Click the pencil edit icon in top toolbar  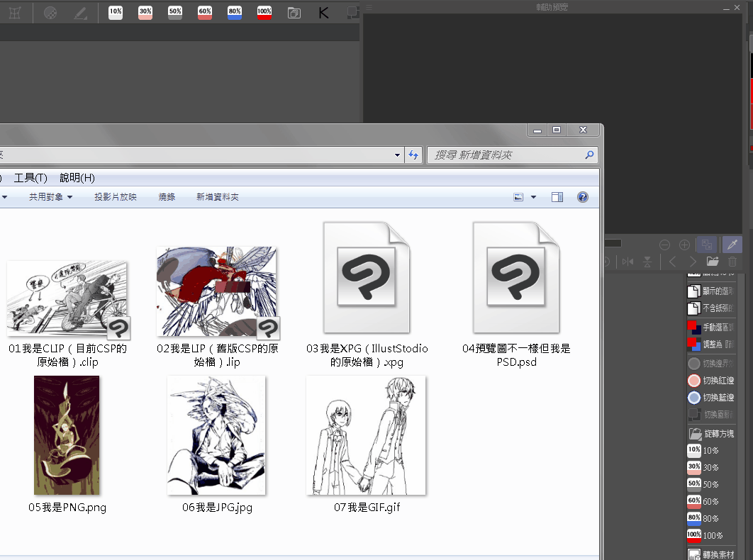[80, 13]
